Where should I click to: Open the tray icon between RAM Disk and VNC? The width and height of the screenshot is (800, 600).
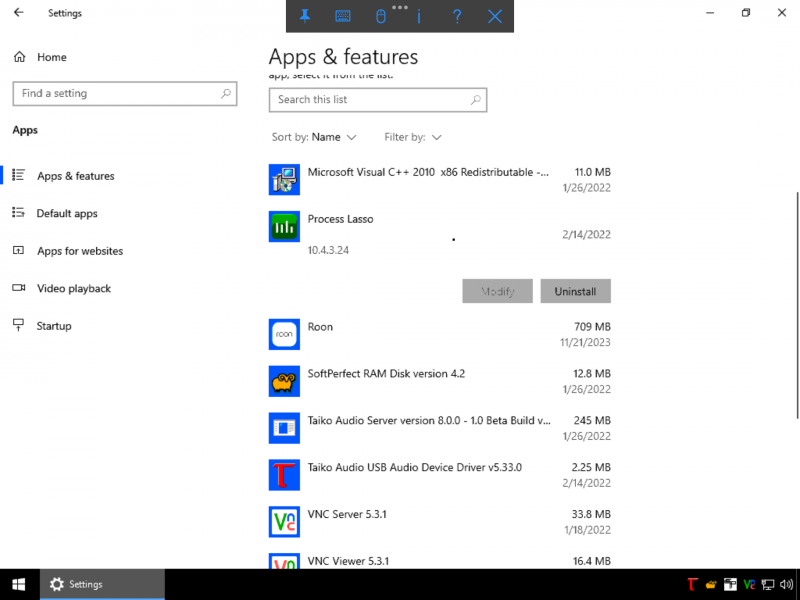(730, 585)
